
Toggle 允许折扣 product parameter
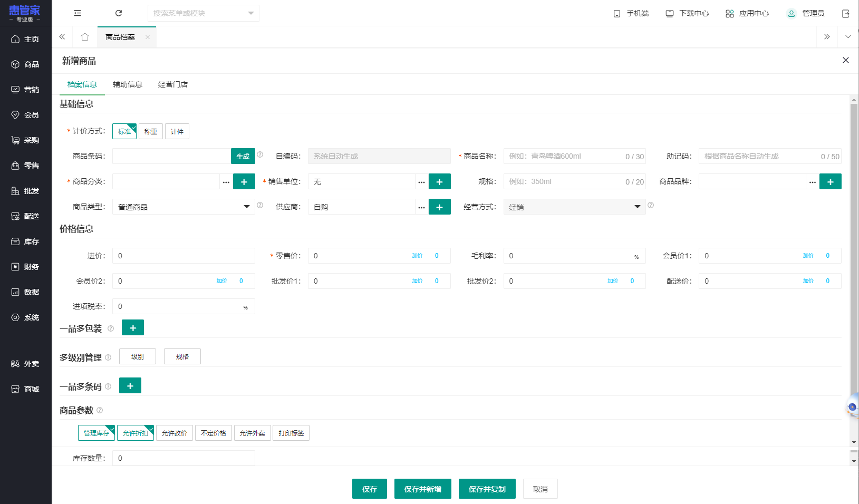(x=136, y=433)
